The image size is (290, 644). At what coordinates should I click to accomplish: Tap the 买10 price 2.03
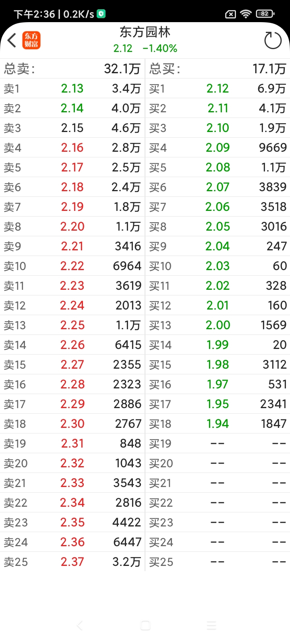(217, 266)
